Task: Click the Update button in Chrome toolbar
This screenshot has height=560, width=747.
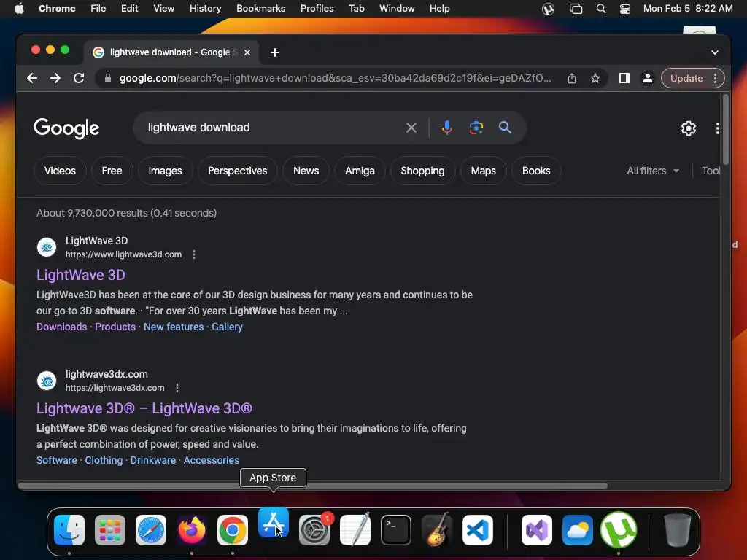Action: [x=686, y=78]
